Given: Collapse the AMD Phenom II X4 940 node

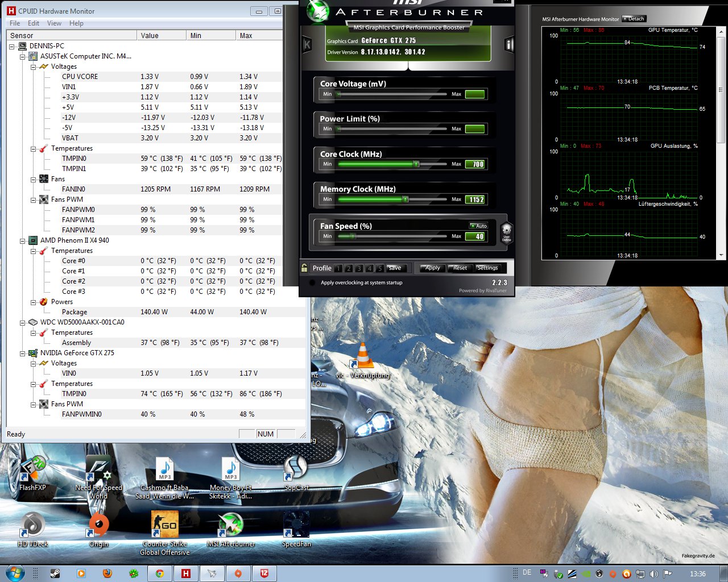Looking at the screenshot, I should click(x=23, y=240).
